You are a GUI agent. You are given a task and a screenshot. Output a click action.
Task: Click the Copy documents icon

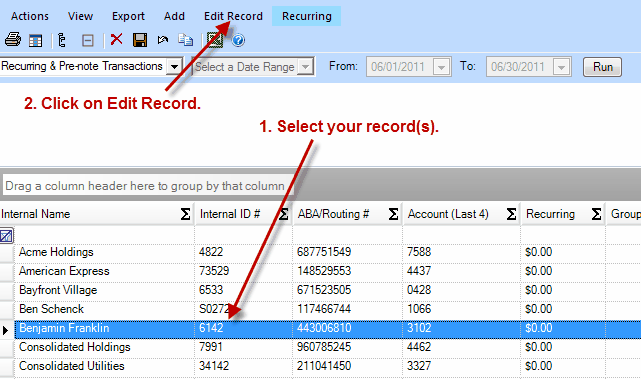186,40
